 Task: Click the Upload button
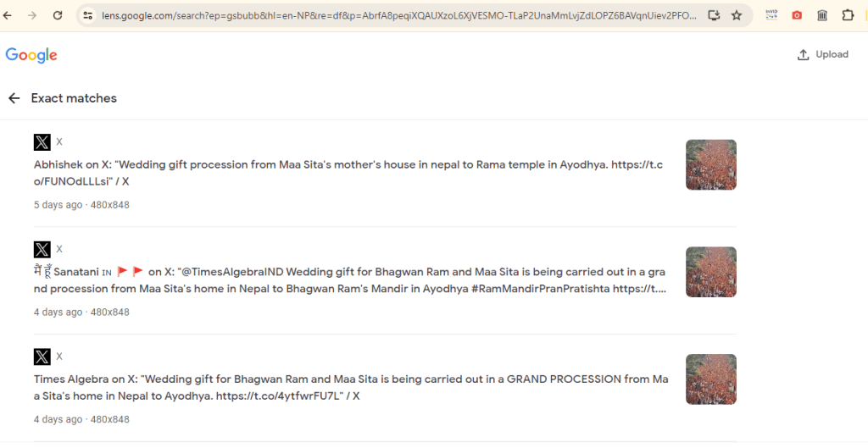click(822, 55)
